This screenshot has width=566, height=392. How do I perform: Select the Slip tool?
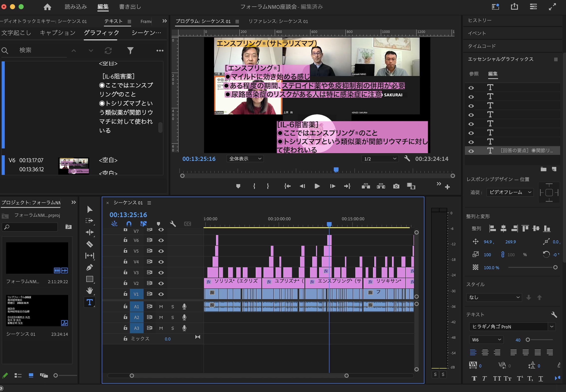tap(89, 256)
